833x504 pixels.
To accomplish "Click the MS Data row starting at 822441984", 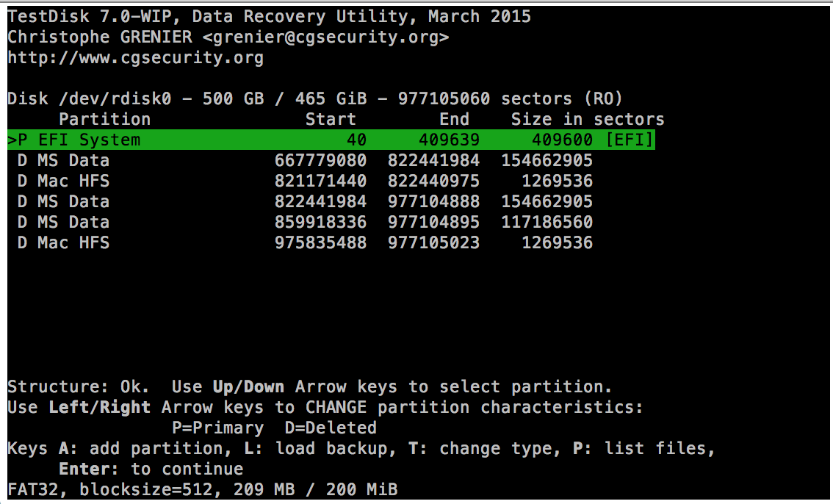I will point(305,202).
